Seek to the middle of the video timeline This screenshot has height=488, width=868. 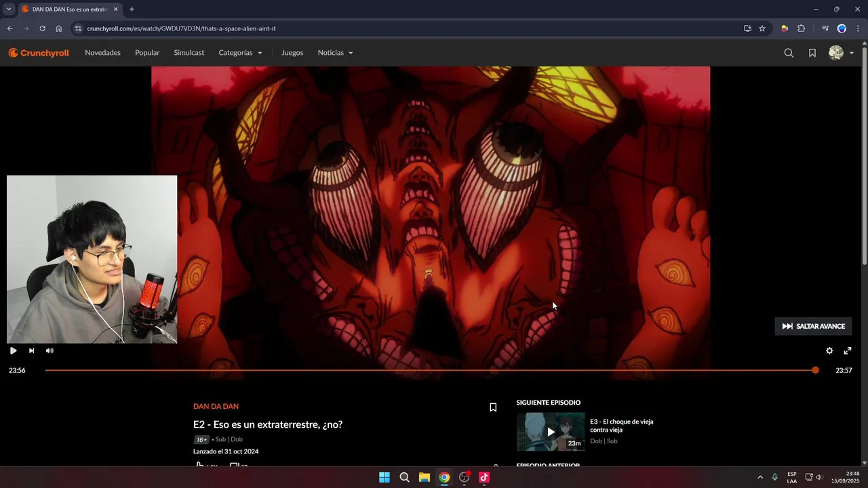(x=430, y=370)
